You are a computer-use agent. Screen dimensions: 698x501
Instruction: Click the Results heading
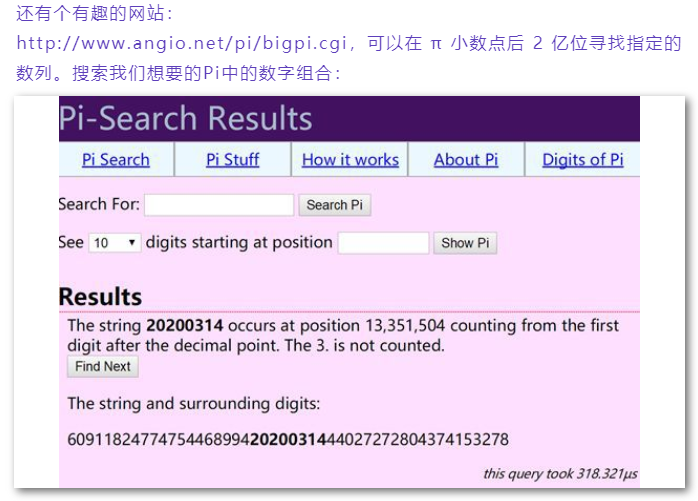pos(100,297)
